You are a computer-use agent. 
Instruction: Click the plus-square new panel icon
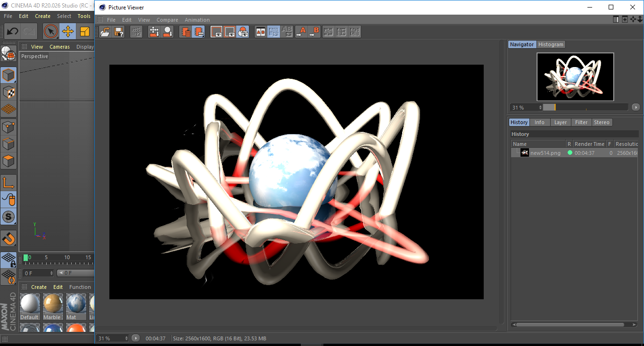click(x=625, y=19)
